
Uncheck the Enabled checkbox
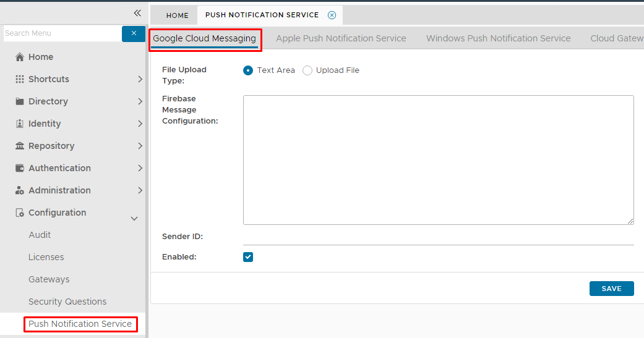coord(248,257)
